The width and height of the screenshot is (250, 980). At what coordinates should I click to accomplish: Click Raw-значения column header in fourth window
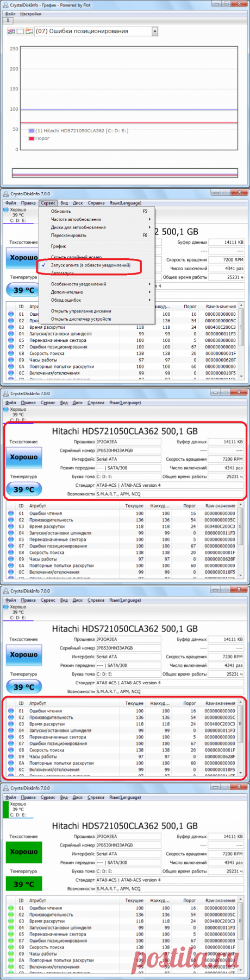click(x=220, y=703)
